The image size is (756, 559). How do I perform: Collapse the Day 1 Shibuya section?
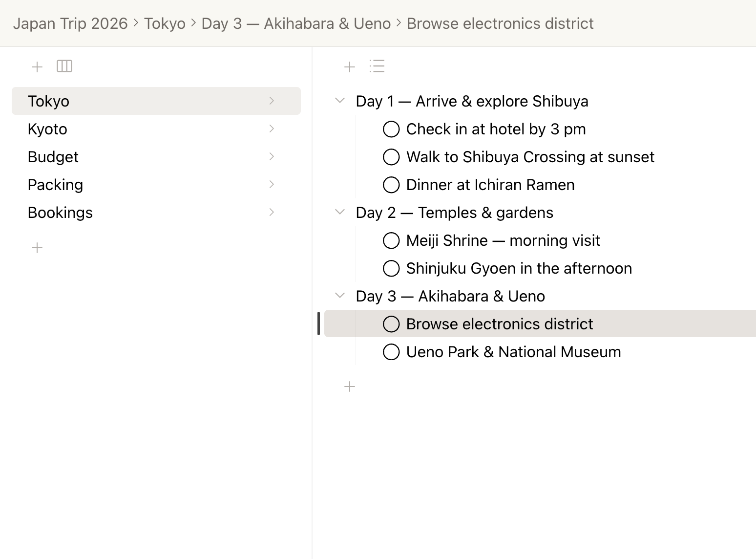340,101
